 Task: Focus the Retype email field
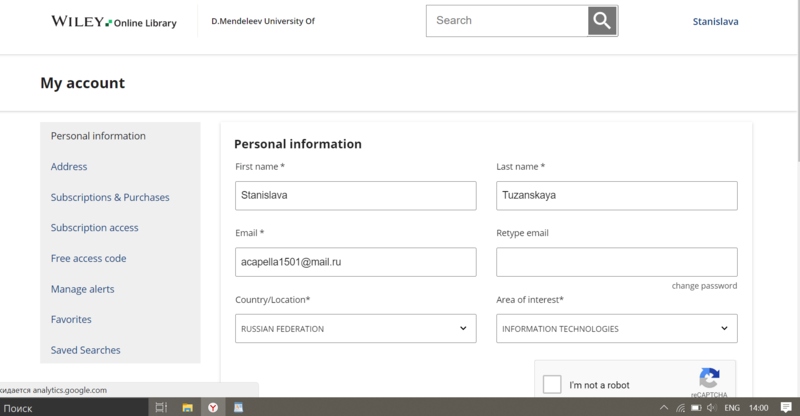[x=617, y=262]
